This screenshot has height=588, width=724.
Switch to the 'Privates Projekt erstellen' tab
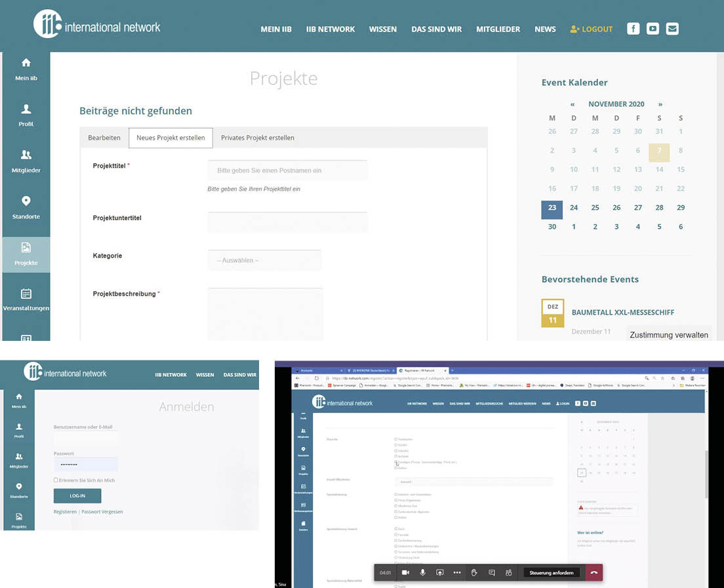point(257,138)
